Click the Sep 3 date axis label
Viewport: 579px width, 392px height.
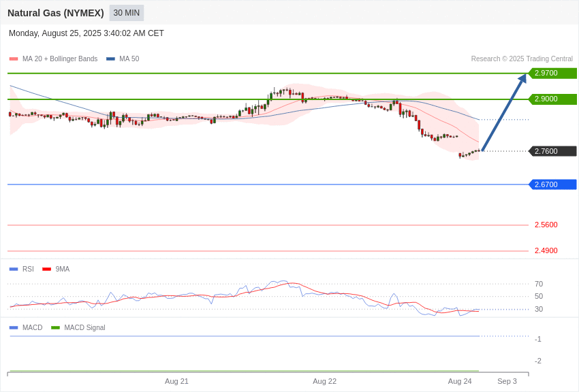[507, 381]
